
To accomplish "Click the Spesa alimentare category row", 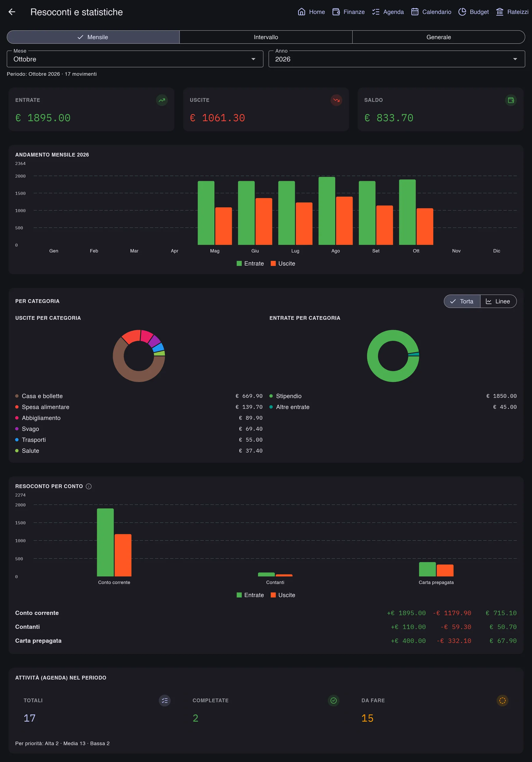I will point(139,407).
